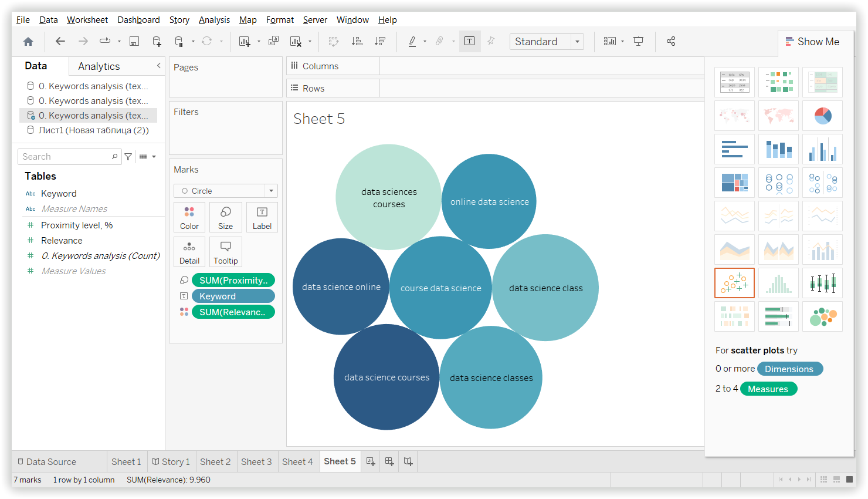Open the Color button on the Marks card

click(189, 217)
